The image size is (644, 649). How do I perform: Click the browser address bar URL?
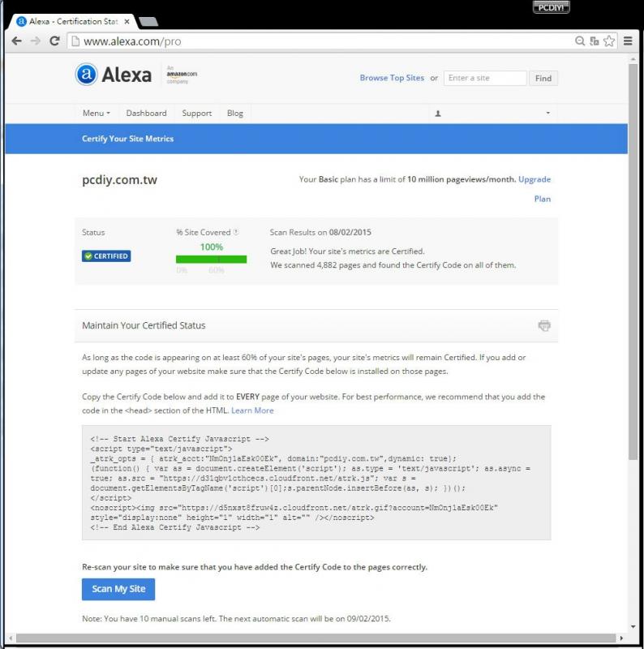[x=132, y=41]
